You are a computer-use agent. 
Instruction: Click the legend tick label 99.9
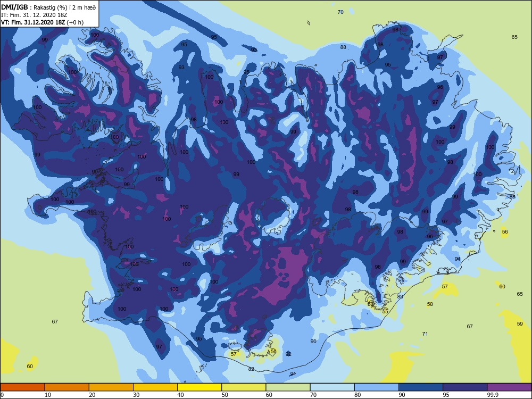point(493,395)
